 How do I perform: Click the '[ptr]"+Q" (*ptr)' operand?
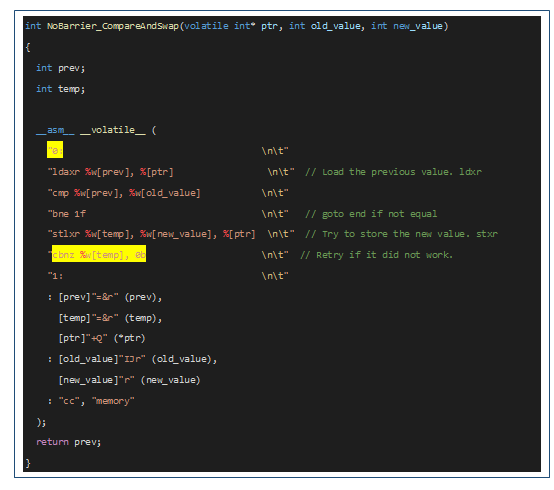click(x=102, y=338)
